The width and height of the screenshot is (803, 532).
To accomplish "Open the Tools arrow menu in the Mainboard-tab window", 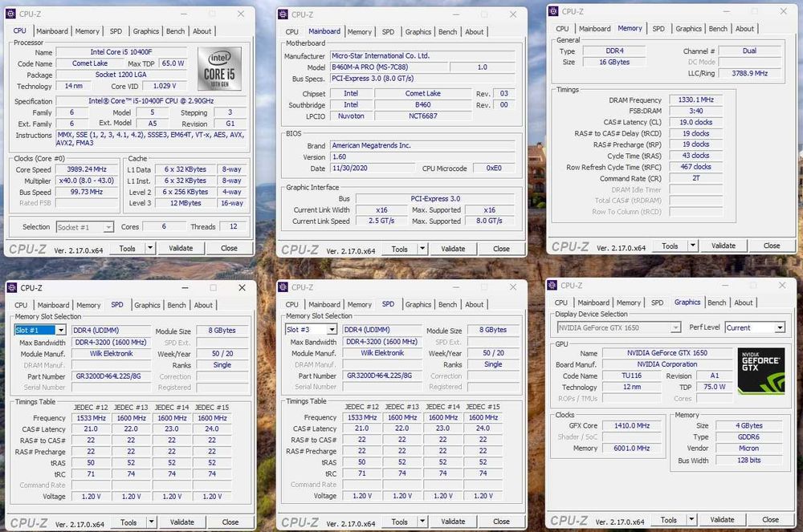I will pyautogui.click(x=422, y=249).
